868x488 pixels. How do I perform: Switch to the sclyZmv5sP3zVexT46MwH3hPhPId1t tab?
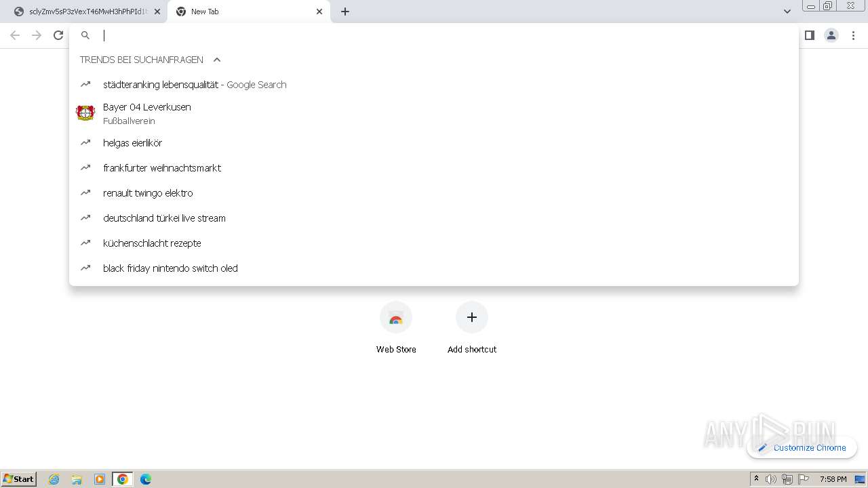[x=88, y=12]
